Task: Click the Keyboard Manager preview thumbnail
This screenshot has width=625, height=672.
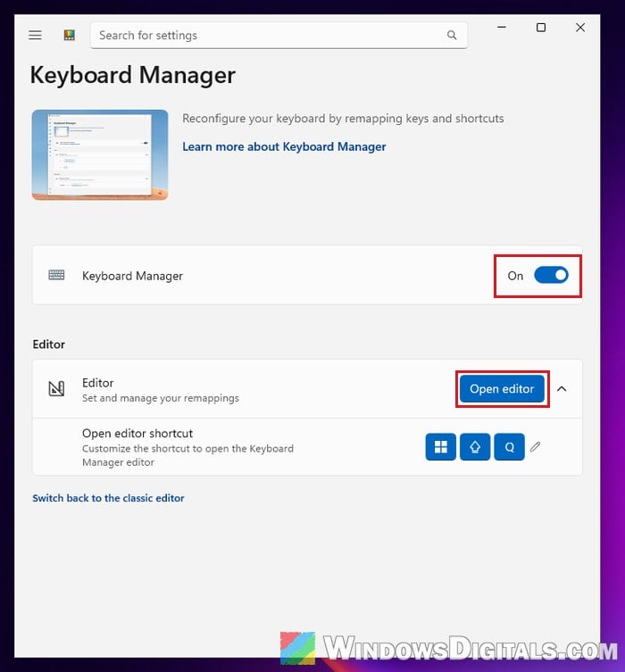Action: tap(100, 154)
